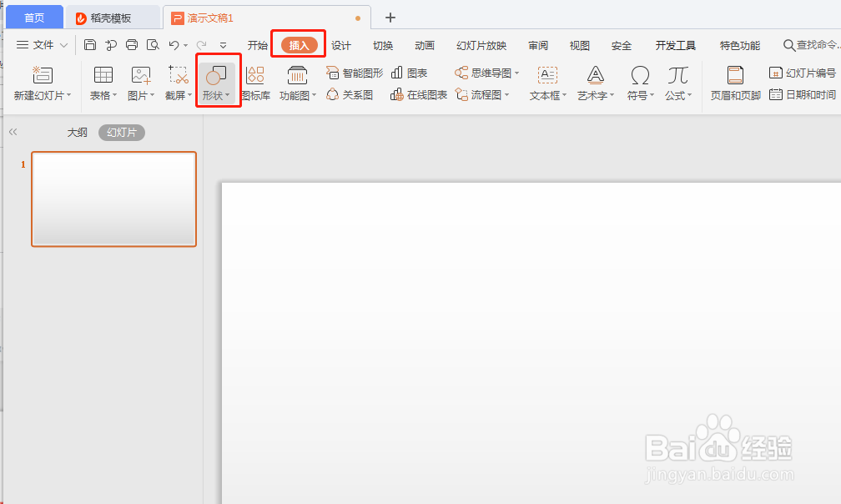Screen dimensions: 841x504
Task: Insert a 表格 (Table)
Action: click(102, 81)
